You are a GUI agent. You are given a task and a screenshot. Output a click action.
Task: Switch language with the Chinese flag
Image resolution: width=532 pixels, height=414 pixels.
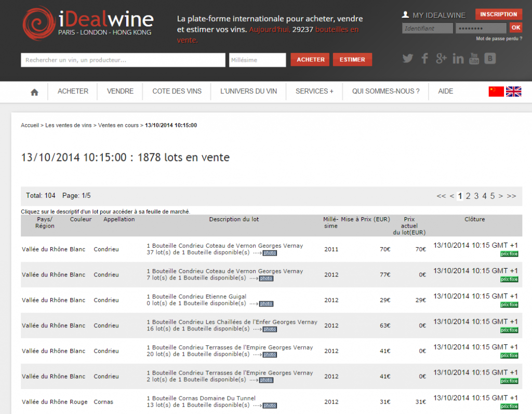496,91
